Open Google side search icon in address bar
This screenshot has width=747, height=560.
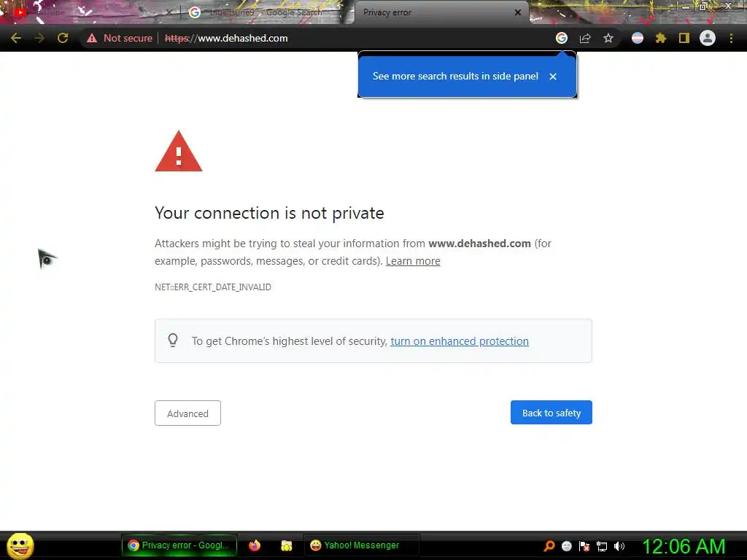[562, 38]
